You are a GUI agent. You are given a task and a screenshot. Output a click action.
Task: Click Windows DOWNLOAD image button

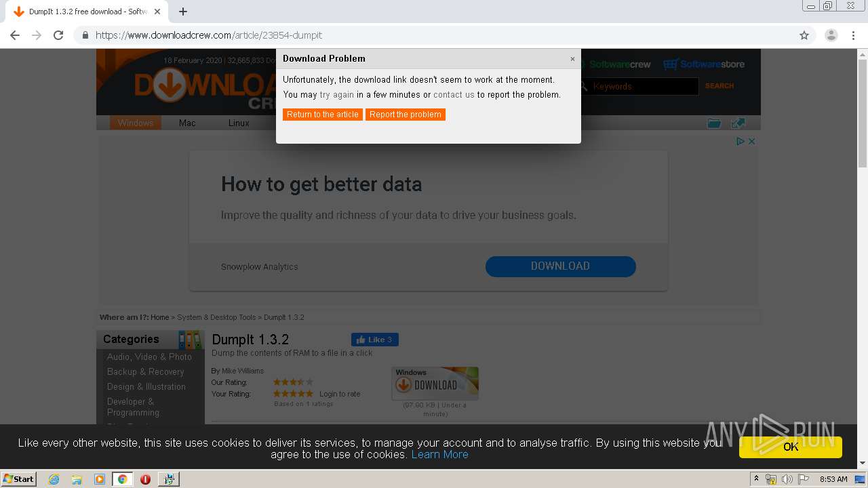[x=435, y=384]
